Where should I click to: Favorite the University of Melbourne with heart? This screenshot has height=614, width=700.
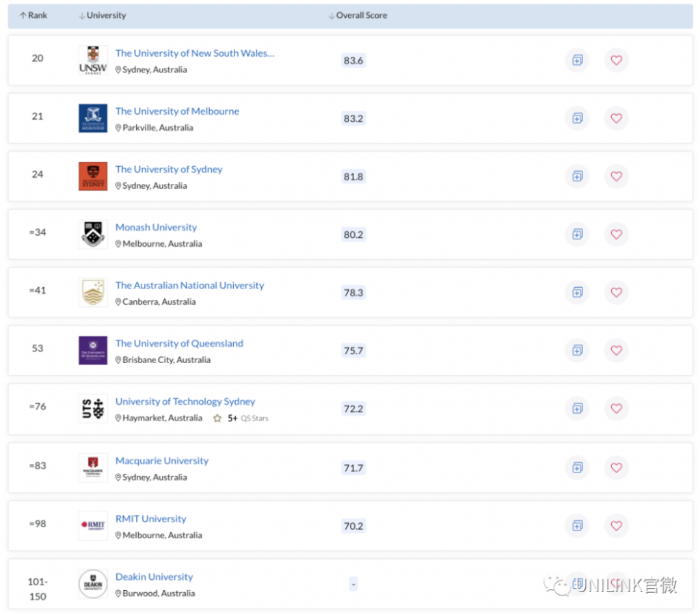click(x=616, y=118)
